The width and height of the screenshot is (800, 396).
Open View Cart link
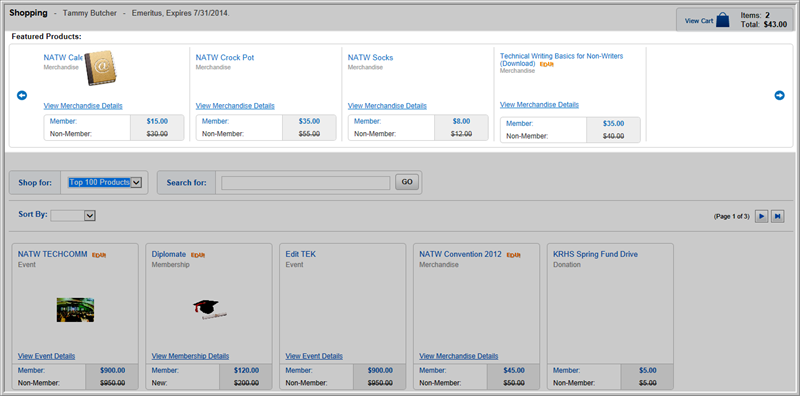pos(699,21)
